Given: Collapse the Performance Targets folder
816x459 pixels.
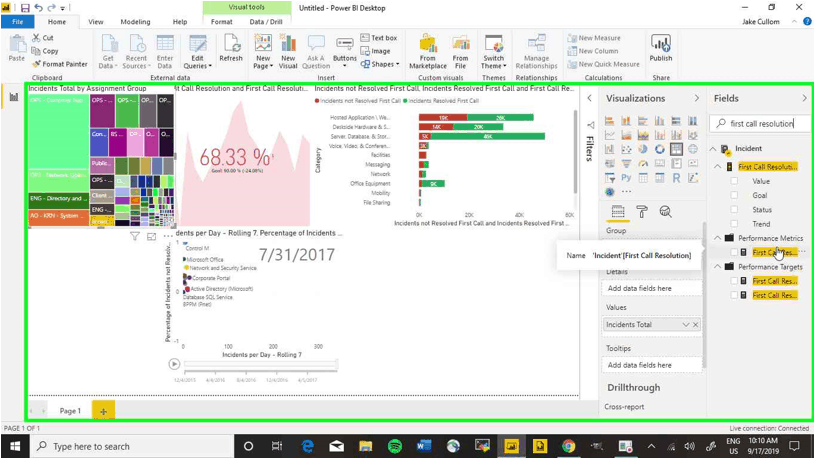Looking at the screenshot, I should click(718, 266).
